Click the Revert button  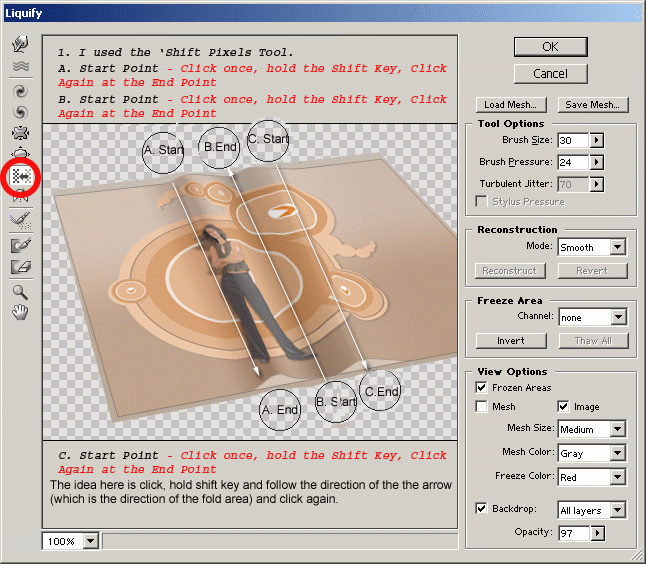pyautogui.click(x=592, y=271)
